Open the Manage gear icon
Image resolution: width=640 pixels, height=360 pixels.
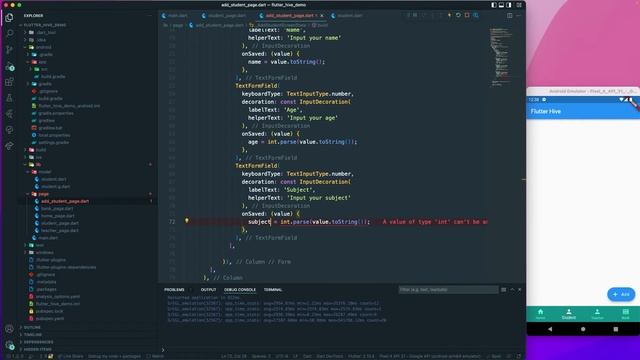(9, 345)
